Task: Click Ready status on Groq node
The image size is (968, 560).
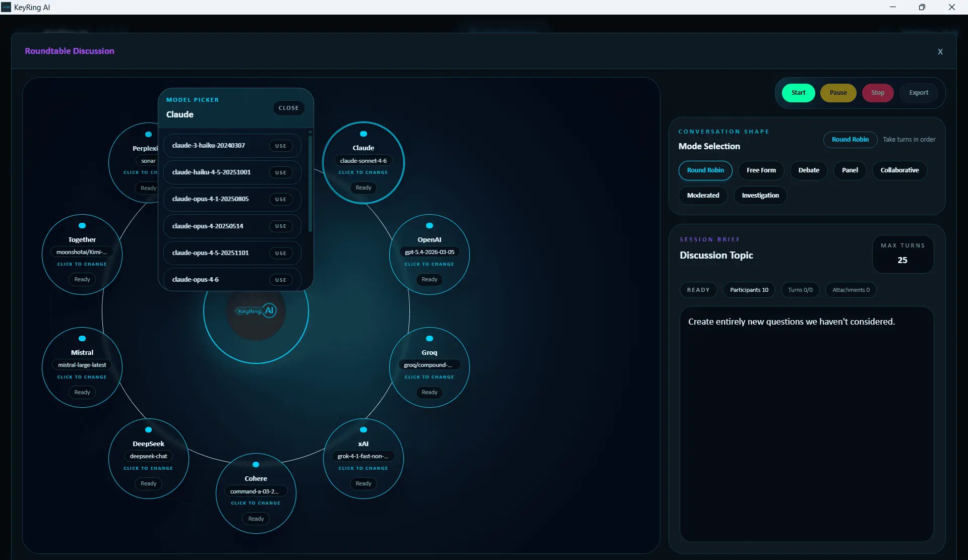Action: click(430, 393)
